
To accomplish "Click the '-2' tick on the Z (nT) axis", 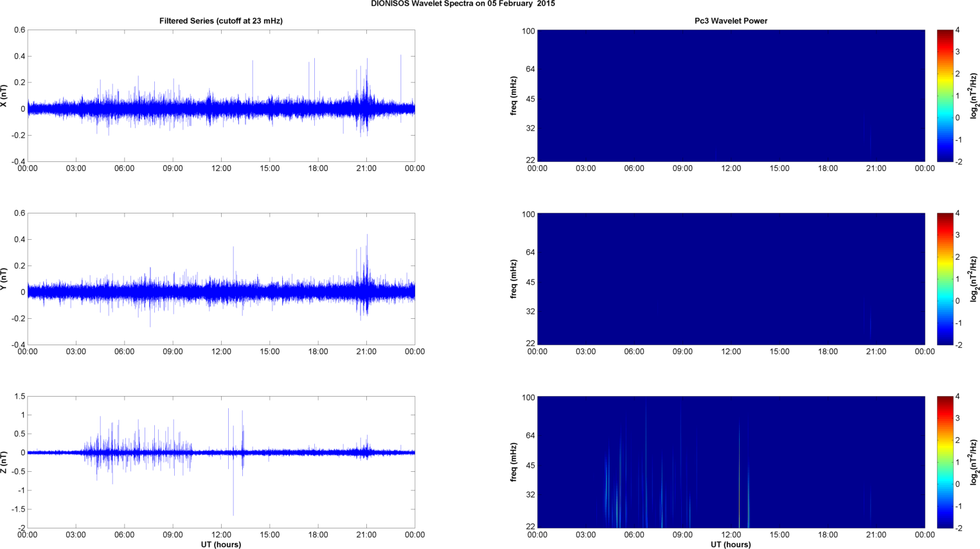I will pos(21,528).
